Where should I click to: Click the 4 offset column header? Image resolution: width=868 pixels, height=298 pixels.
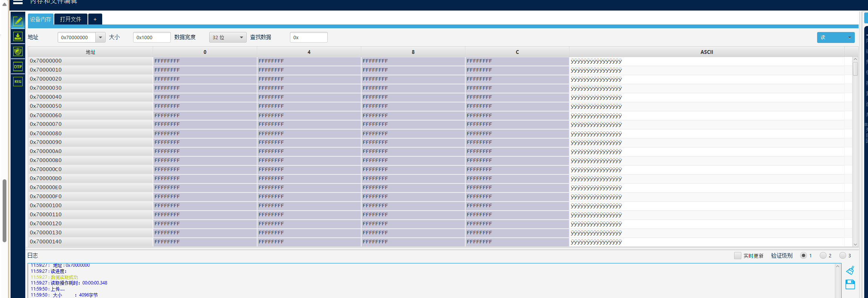pyautogui.click(x=309, y=52)
